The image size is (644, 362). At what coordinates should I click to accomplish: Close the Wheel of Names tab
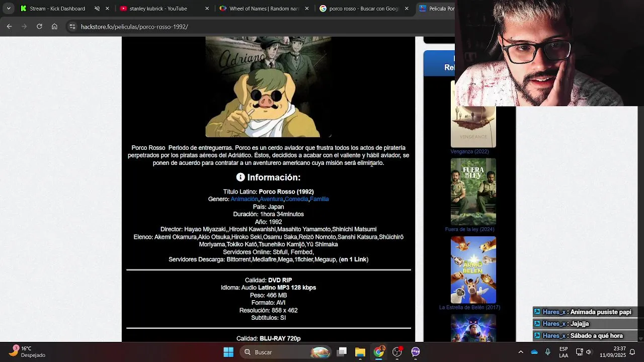[307, 9]
